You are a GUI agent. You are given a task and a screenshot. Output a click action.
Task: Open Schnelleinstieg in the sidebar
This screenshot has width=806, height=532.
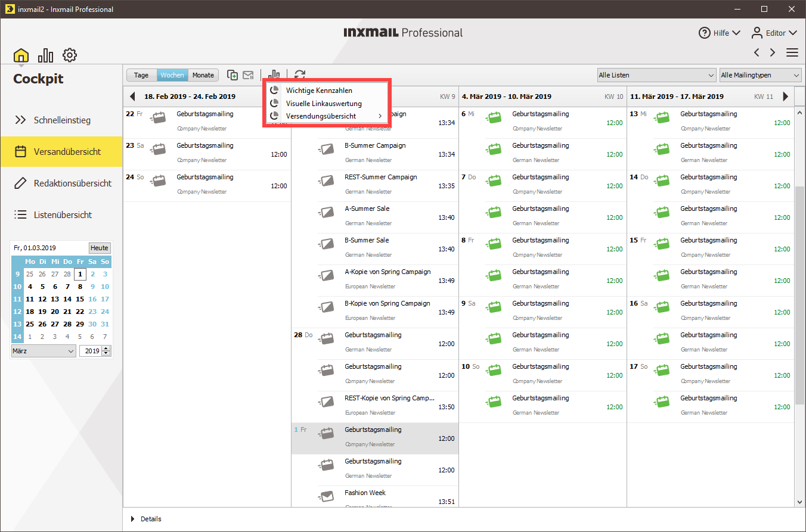point(61,120)
